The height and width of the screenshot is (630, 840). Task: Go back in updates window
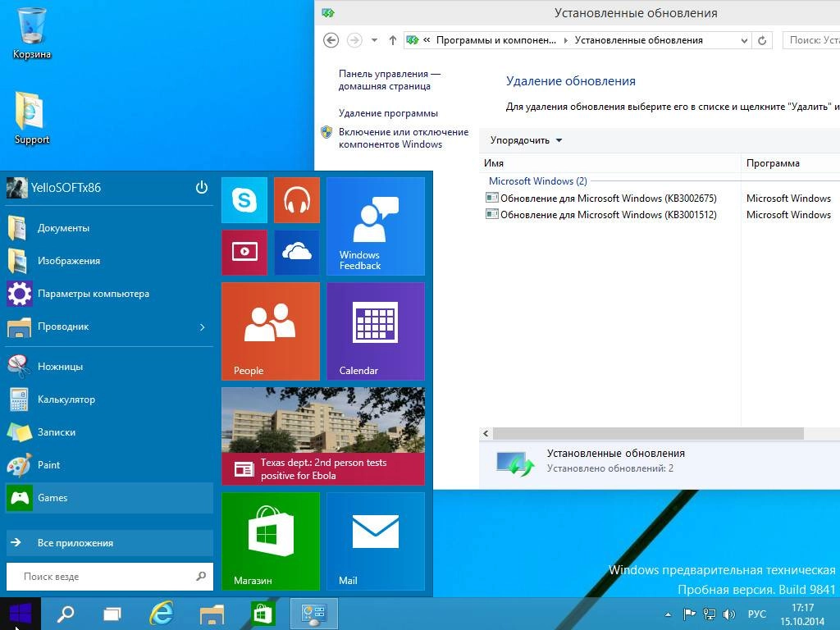pyautogui.click(x=331, y=40)
